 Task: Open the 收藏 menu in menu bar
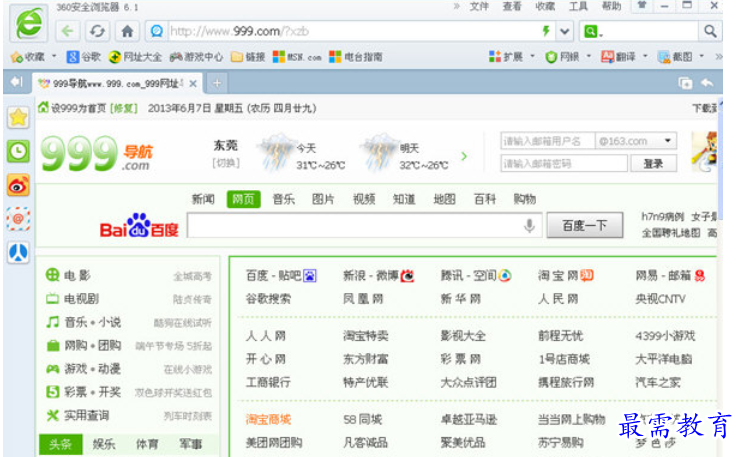click(545, 6)
